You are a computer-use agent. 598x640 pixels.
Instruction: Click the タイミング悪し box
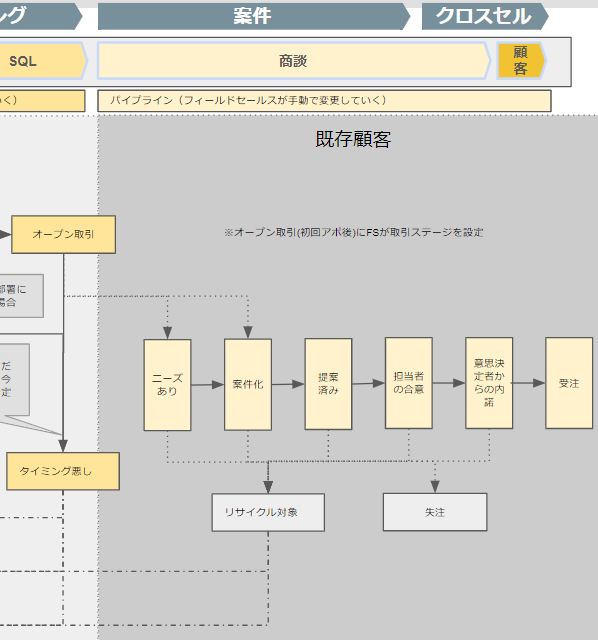63,471
